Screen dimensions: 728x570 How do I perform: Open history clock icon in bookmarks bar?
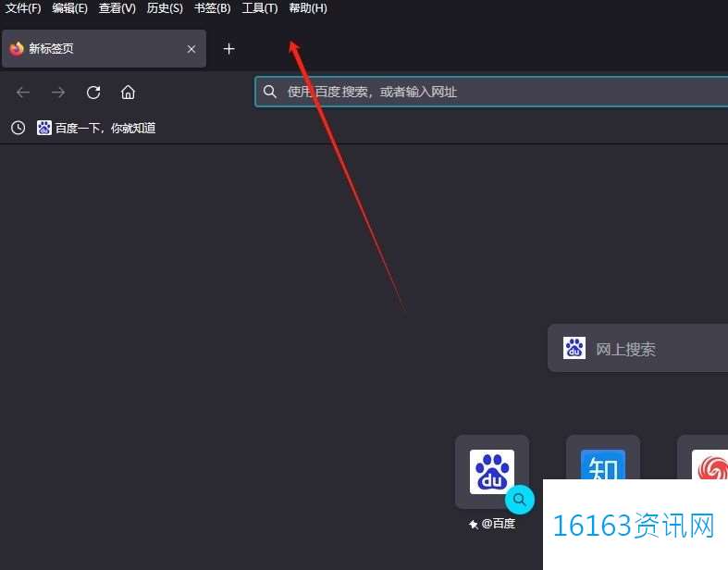click(19, 128)
